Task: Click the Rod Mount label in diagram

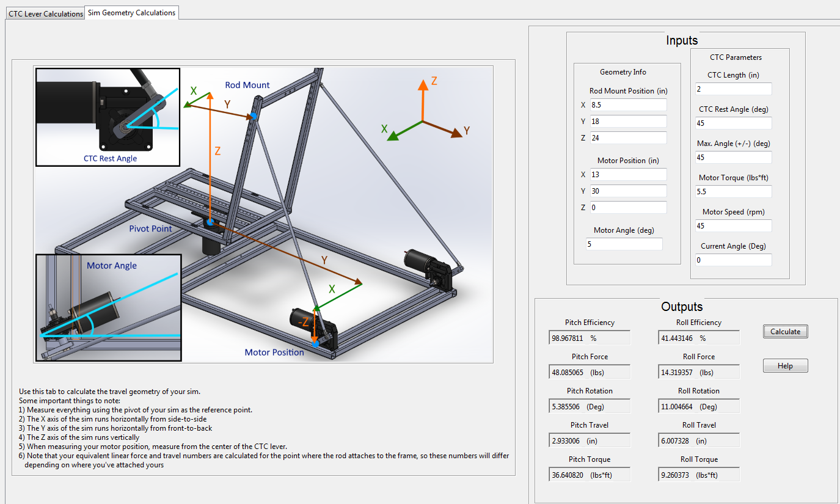Action: click(x=247, y=85)
